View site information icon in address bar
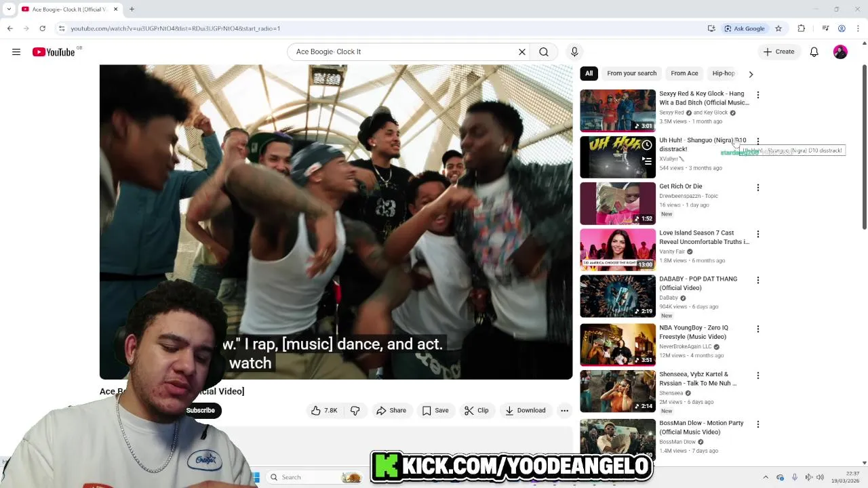 (x=62, y=28)
